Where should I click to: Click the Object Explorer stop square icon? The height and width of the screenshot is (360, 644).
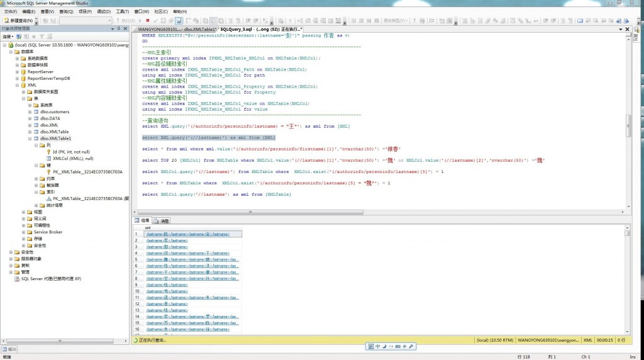coord(34,37)
